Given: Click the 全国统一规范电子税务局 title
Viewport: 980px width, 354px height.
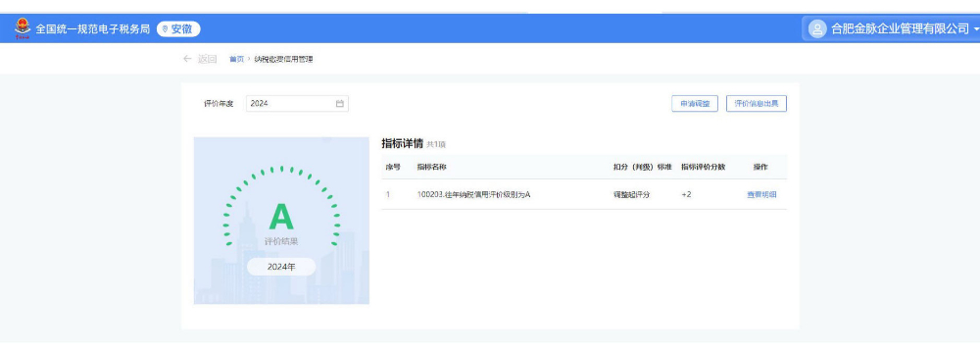Looking at the screenshot, I should (92, 28).
